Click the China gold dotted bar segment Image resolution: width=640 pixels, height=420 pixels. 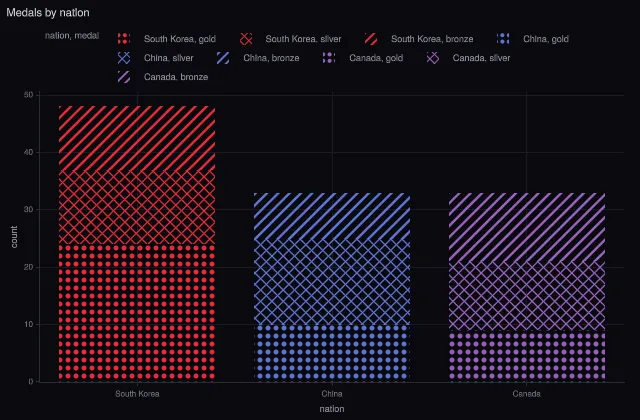pyautogui.click(x=332, y=353)
